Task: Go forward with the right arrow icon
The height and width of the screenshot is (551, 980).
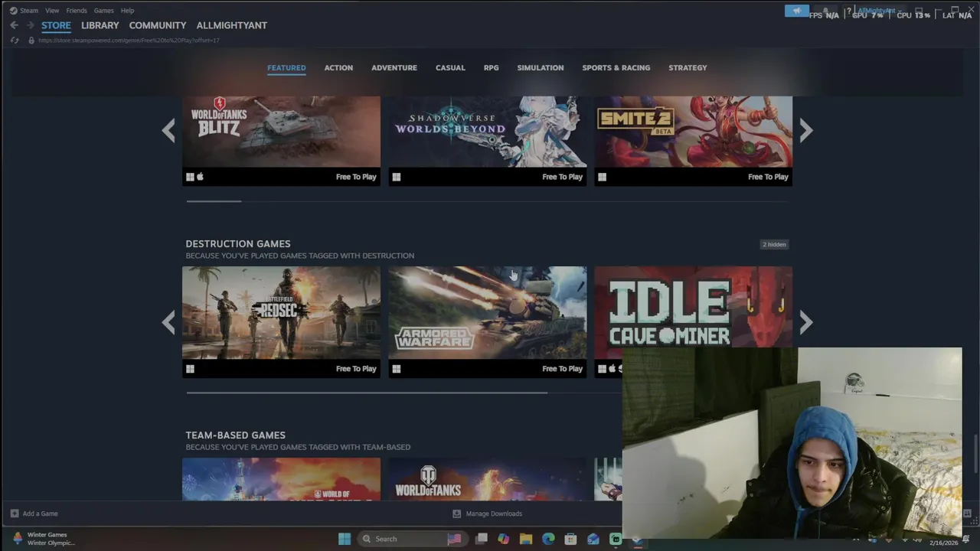Action: (31, 25)
